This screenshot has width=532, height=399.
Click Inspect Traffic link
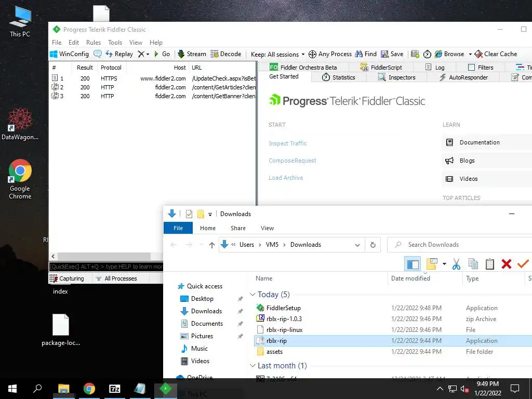(x=287, y=143)
